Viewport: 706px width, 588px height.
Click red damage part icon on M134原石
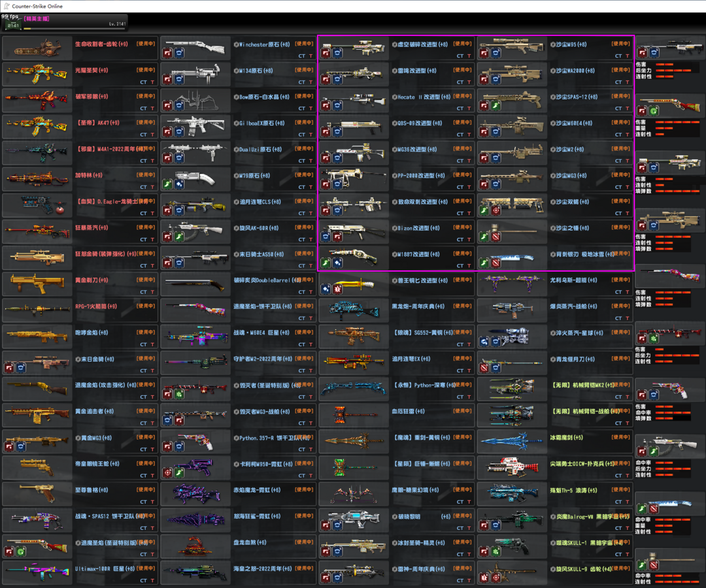(x=167, y=80)
